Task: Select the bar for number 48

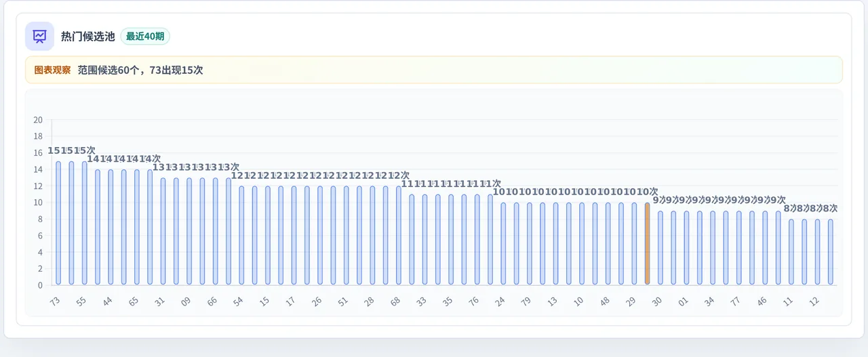Action: pyautogui.click(x=608, y=244)
